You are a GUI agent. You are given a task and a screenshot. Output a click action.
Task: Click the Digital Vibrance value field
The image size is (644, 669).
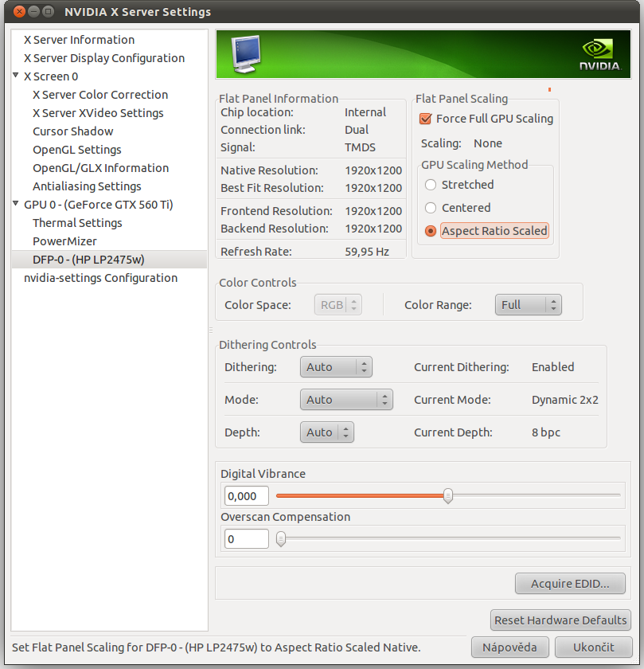[247, 495]
